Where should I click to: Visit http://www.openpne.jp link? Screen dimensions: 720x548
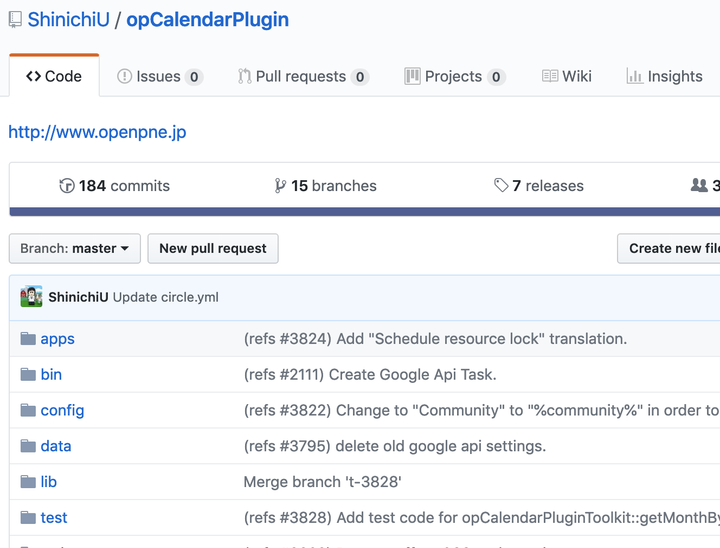point(97,132)
